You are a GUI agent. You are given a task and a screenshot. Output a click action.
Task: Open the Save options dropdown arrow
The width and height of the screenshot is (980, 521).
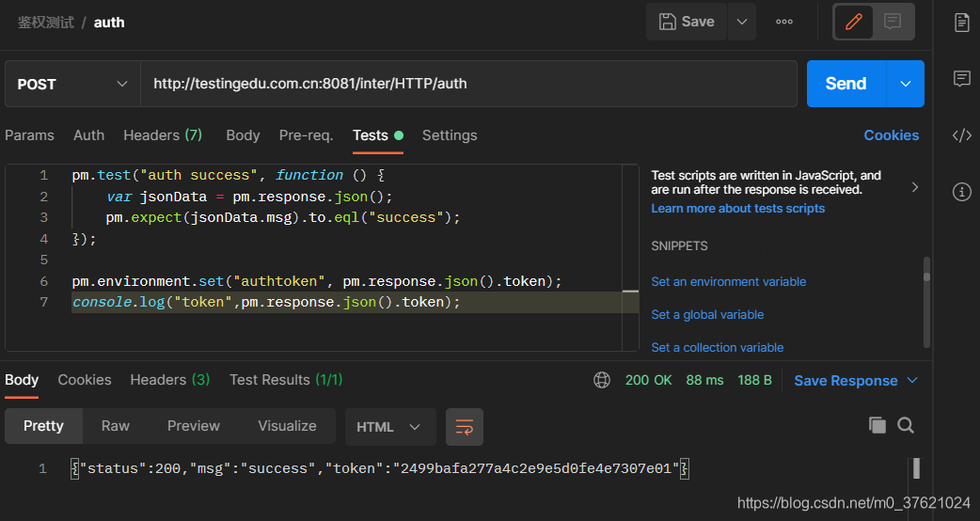pyautogui.click(x=742, y=22)
